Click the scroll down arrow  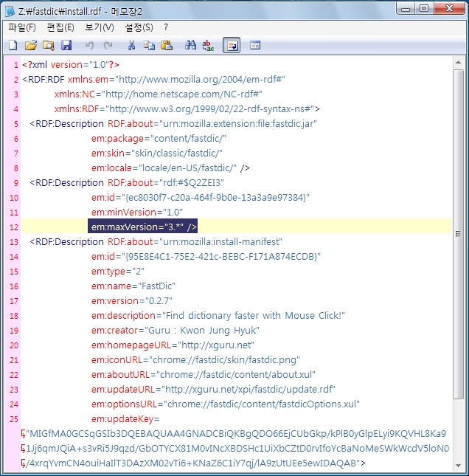(x=458, y=465)
